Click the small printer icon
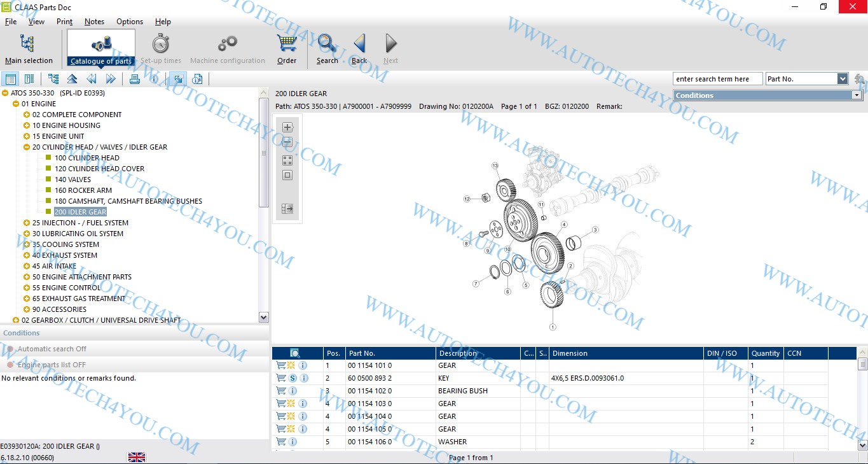The height and width of the screenshot is (464, 868). [x=135, y=79]
